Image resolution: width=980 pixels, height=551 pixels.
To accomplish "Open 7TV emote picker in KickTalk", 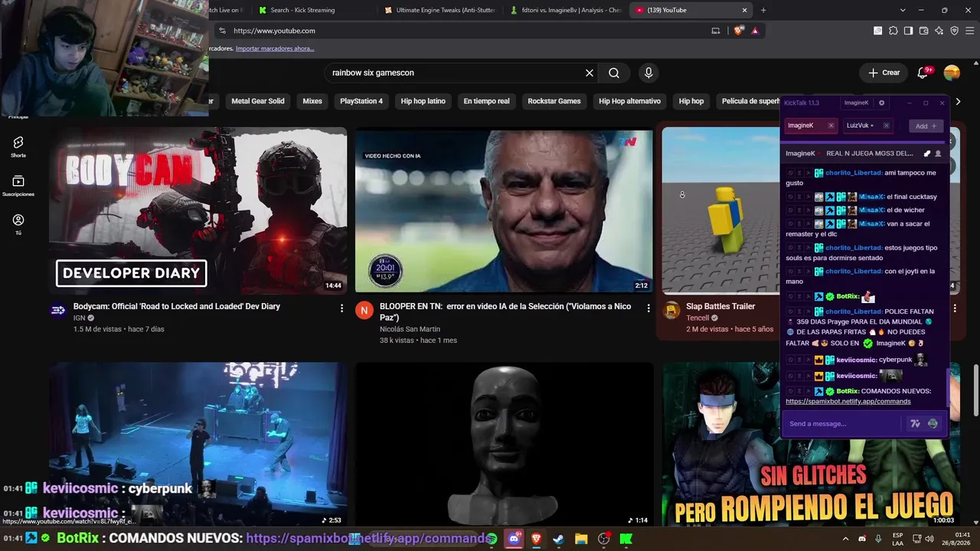I will [915, 423].
